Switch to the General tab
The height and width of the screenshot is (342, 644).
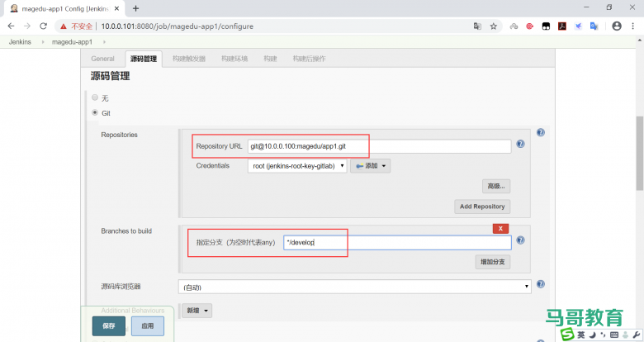tap(102, 59)
